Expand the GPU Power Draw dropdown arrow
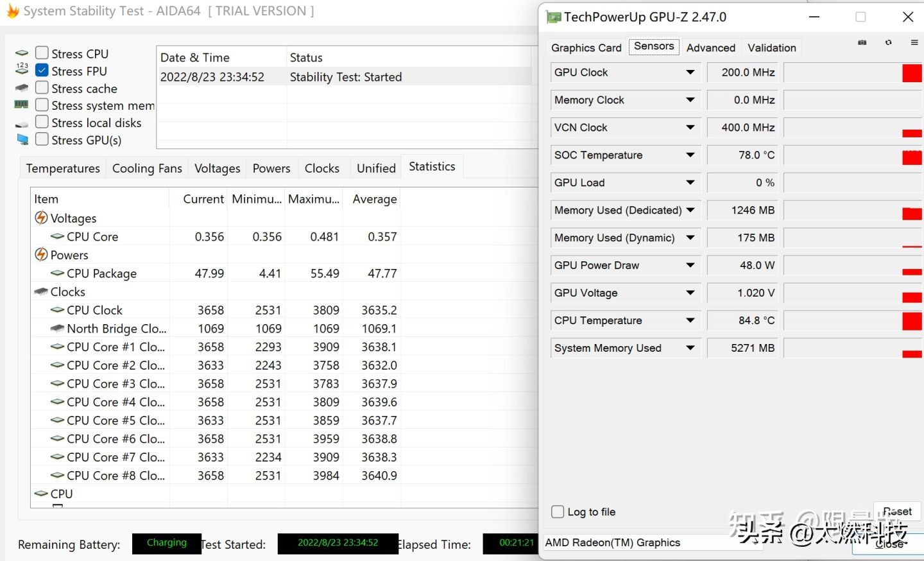The height and width of the screenshot is (561, 924). 690,265
